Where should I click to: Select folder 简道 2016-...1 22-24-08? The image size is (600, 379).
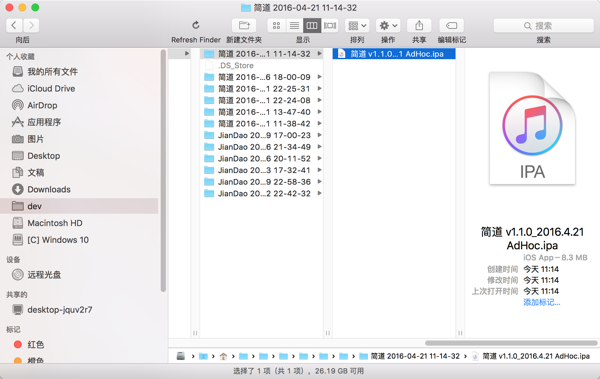262,100
